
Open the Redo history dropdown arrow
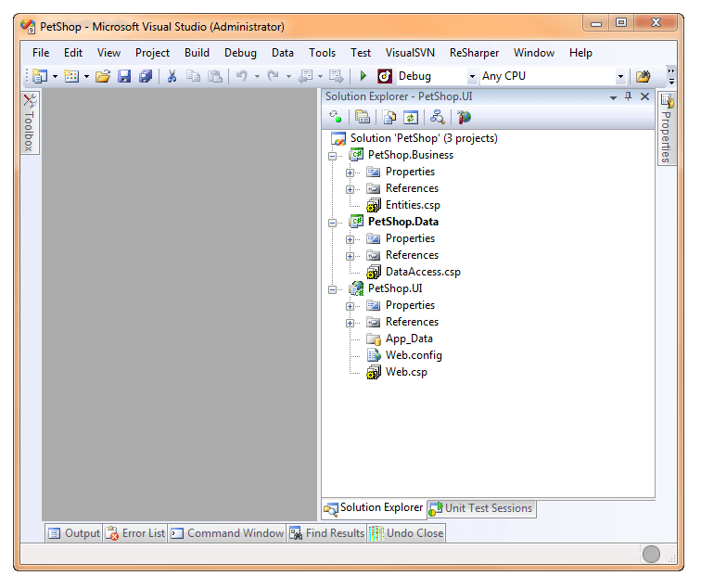pyautogui.click(x=288, y=76)
